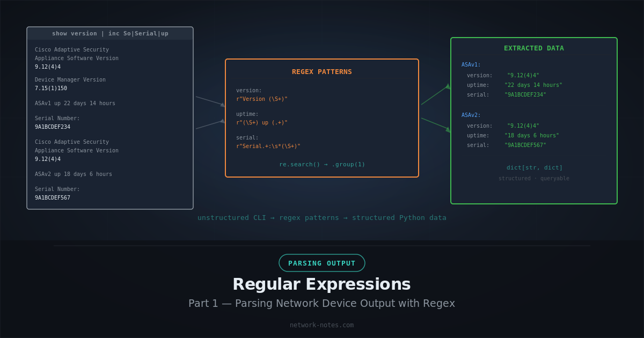This screenshot has height=338, width=644.
Task: Click the dict[str, dict] type annotation
Action: click(x=533, y=167)
